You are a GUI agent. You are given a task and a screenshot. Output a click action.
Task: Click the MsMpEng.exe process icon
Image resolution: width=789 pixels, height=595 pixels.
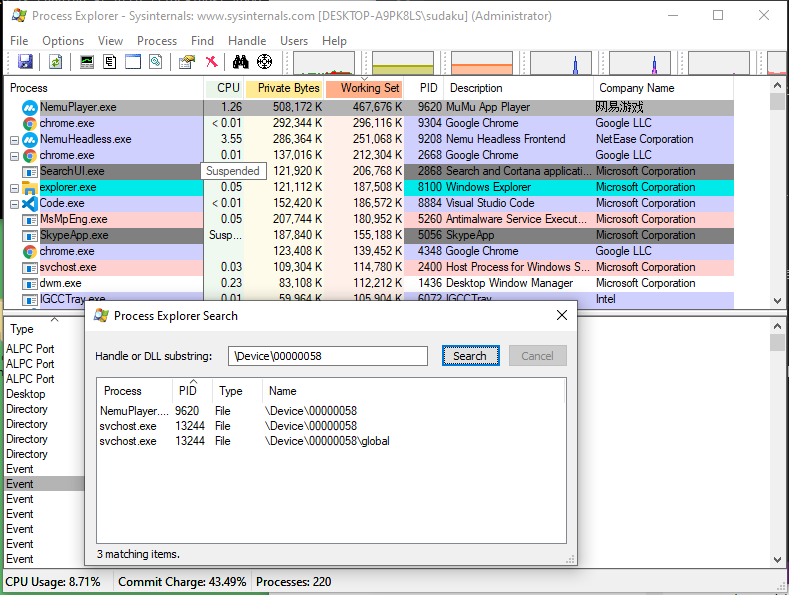tap(30, 219)
